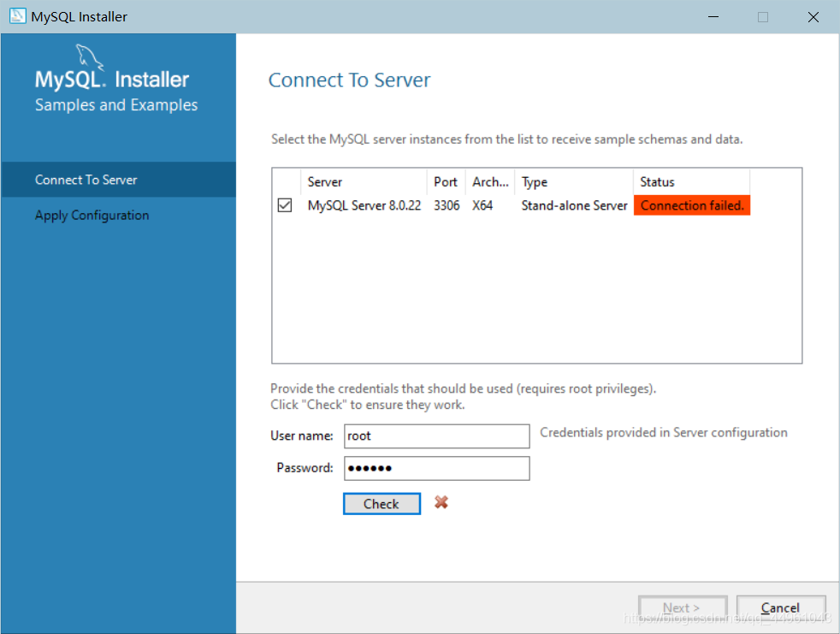
Task: Click Credentials provided in Server configuration text
Action: (x=663, y=432)
